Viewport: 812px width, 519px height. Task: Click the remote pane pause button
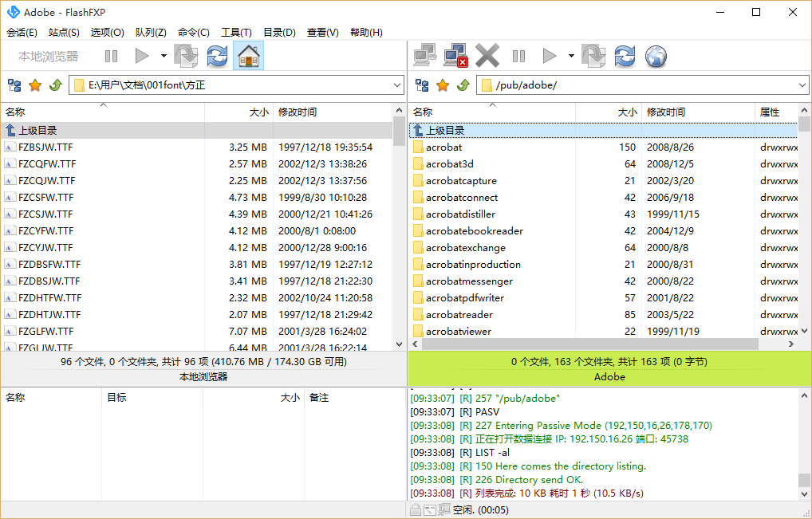point(518,56)
